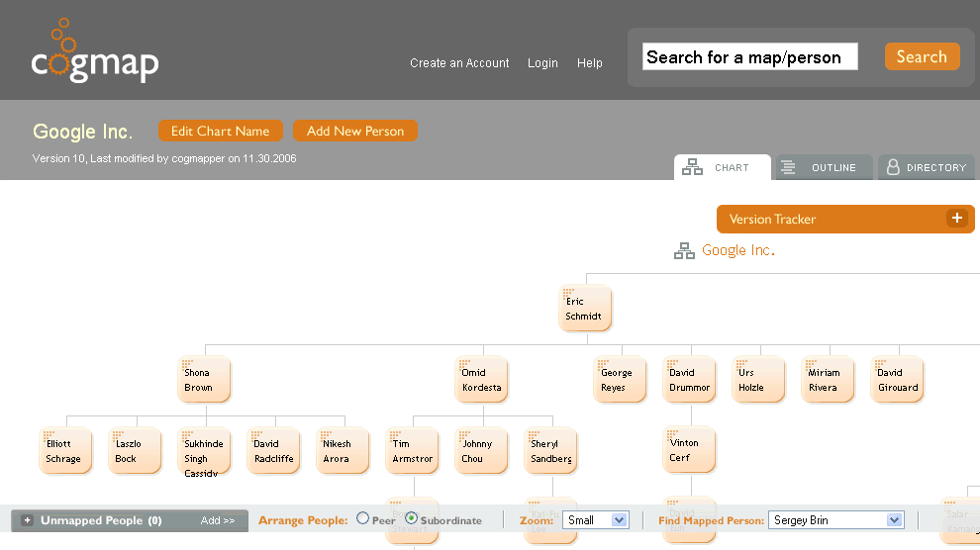Select the Omid Kordestani card
Viewport: 980px width, 550px height.
point(482,380)
